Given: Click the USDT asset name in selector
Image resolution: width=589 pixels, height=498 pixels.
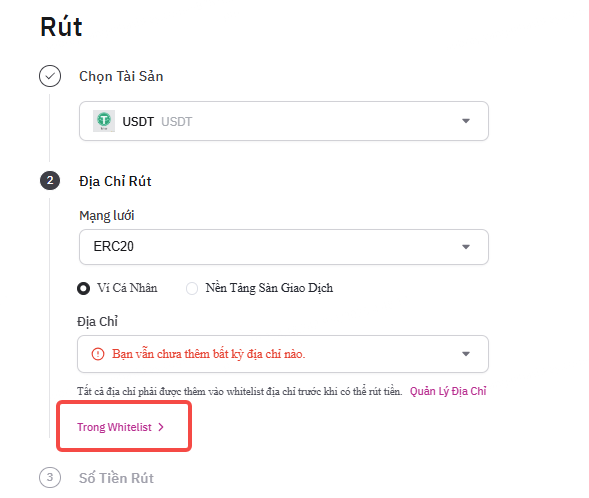Looking at the screenshot, I should click(138, 121).
